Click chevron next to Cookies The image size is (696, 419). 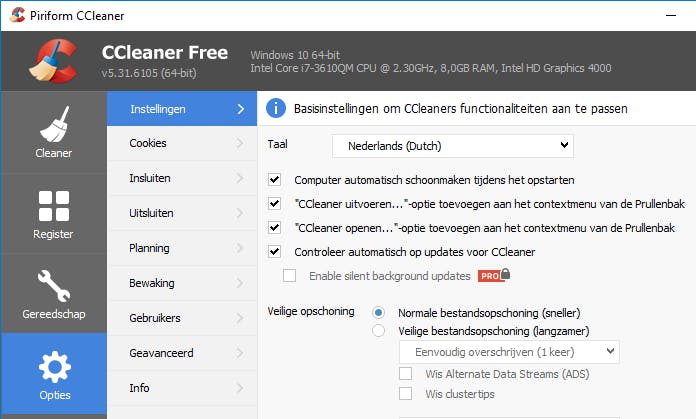[240, 143]
